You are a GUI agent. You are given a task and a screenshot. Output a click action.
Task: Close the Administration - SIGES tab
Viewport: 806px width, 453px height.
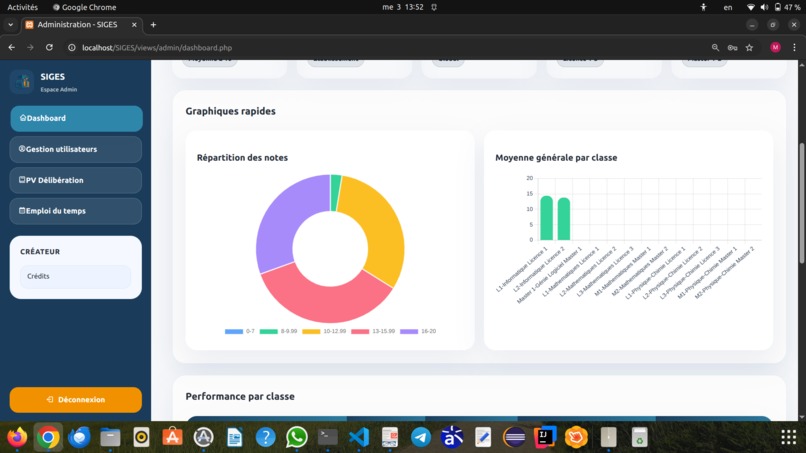pyautogui.click(x=134, y=25)
